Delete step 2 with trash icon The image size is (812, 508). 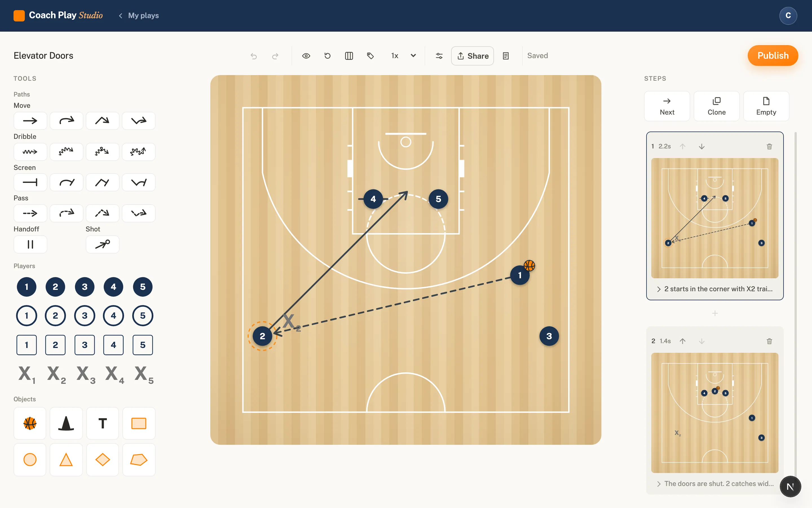769,341
